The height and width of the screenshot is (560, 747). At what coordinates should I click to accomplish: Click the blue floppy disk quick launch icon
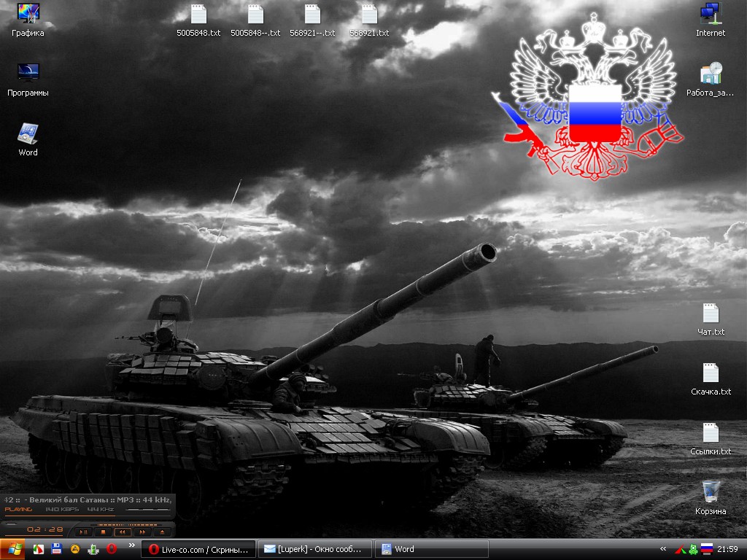point(56,549)
